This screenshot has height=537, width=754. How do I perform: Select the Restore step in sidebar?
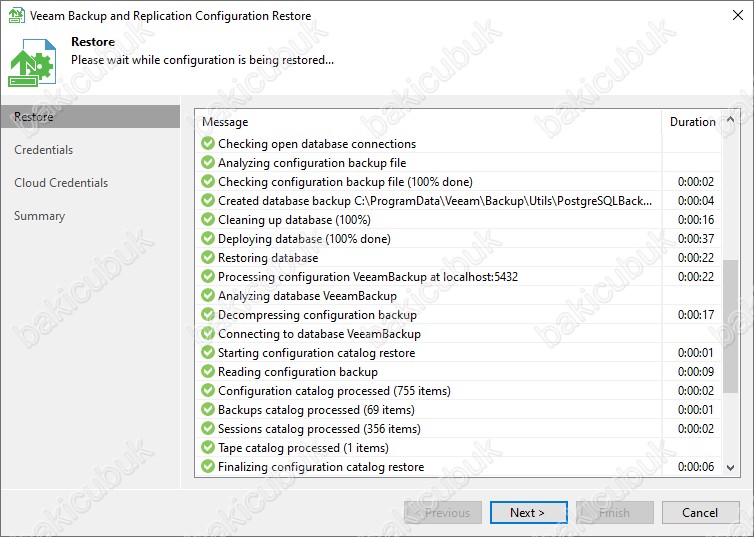tap(90, 117)
